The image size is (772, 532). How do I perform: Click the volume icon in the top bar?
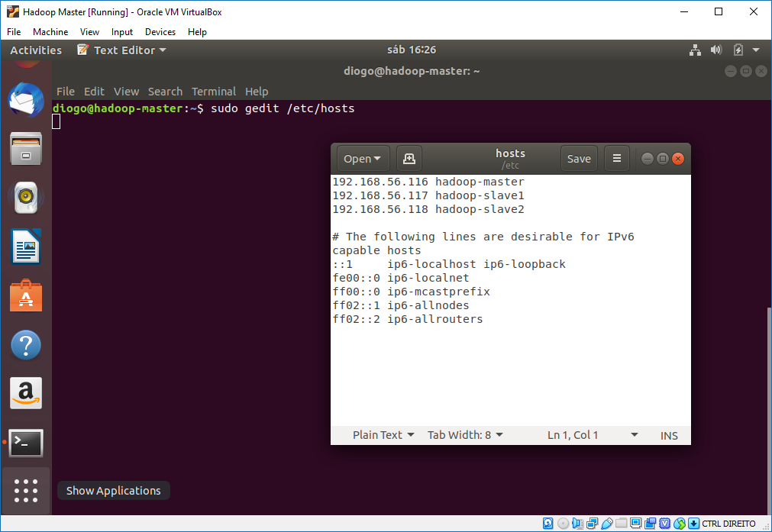716,50
